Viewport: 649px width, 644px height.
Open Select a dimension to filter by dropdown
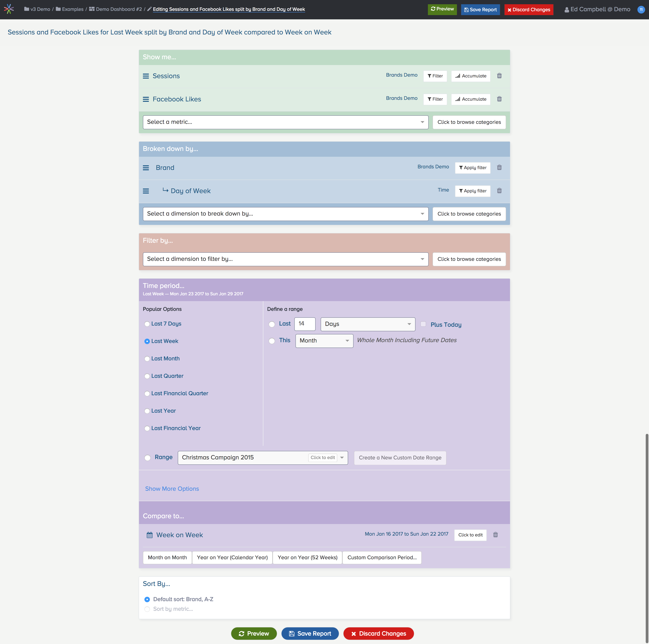coord(285,259)
